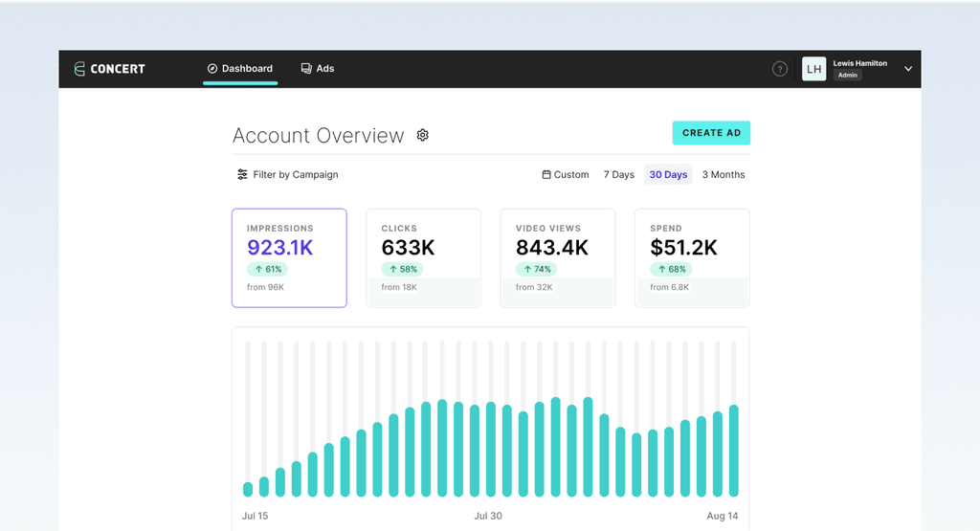Select the 3 Months range

pyautogui.click(x=724, y=174)
